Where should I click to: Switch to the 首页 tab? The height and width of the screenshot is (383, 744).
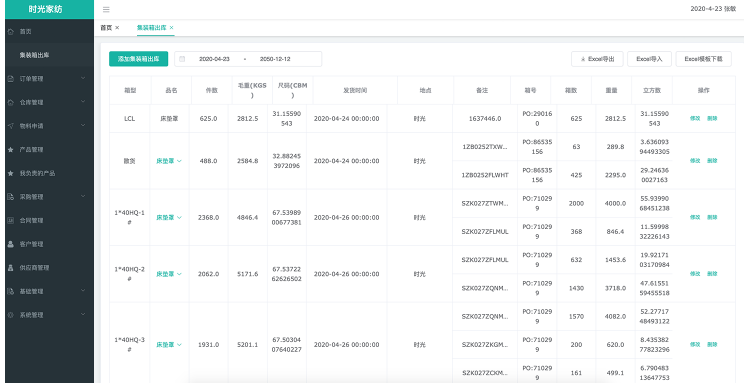106,28
